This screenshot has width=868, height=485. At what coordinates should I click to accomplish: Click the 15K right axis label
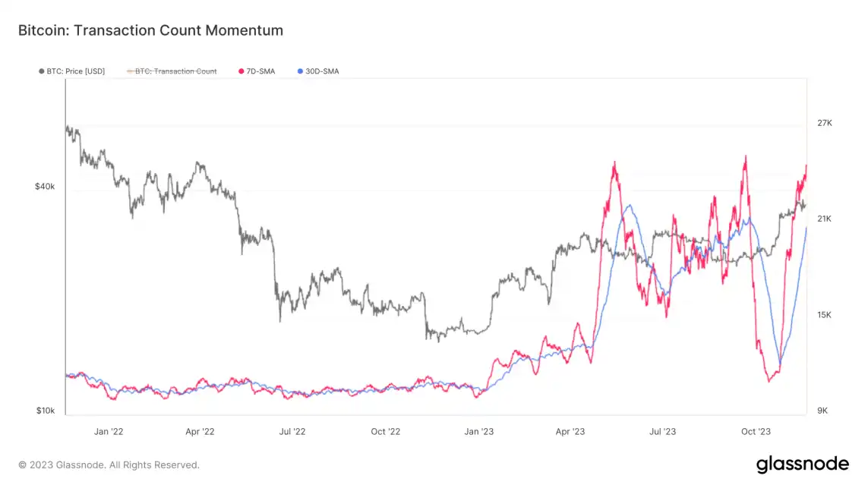(x=825, y=315)
